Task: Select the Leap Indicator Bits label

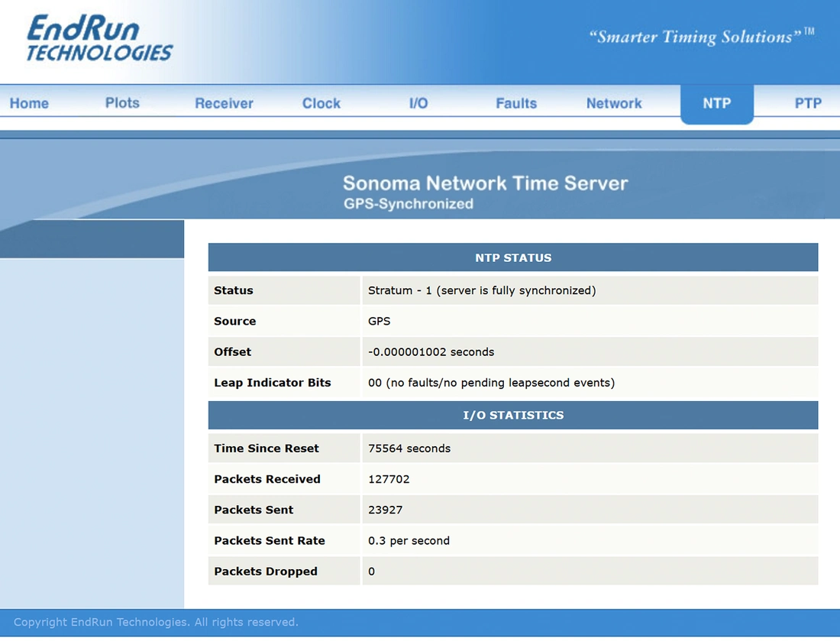Action: click(x=272, y=383)
